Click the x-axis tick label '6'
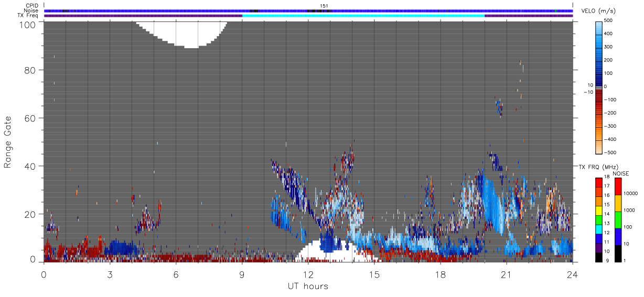644x297 pixels. coord(176,274)
